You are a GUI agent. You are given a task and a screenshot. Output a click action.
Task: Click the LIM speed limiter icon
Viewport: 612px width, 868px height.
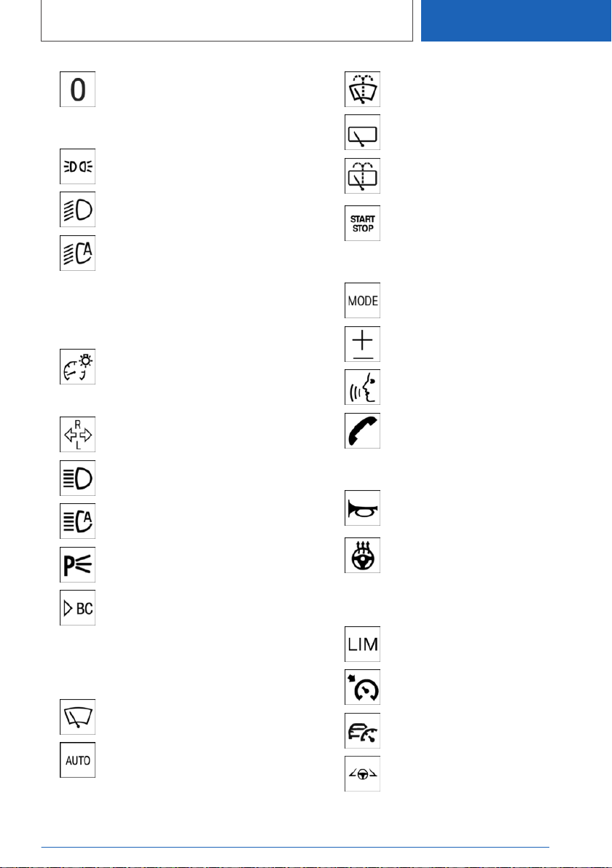click(362, 644)
